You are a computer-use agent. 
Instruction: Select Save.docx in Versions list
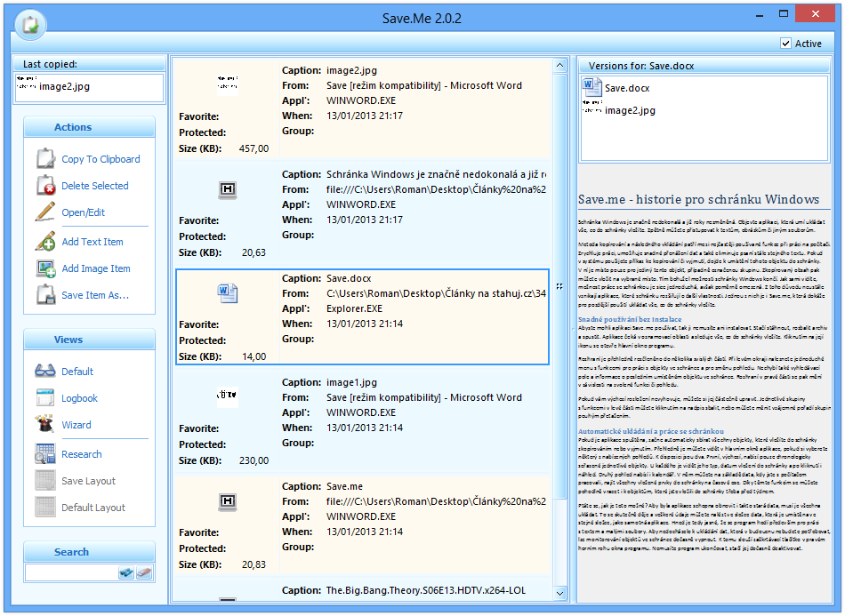[627, 88]
